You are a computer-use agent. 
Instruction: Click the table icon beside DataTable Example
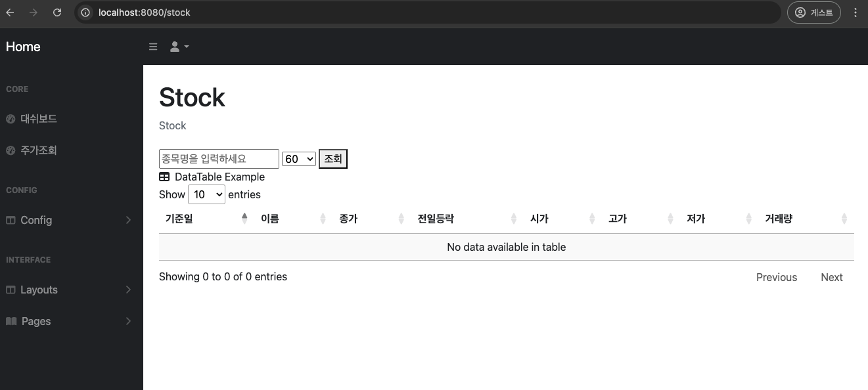click(164, 177)
